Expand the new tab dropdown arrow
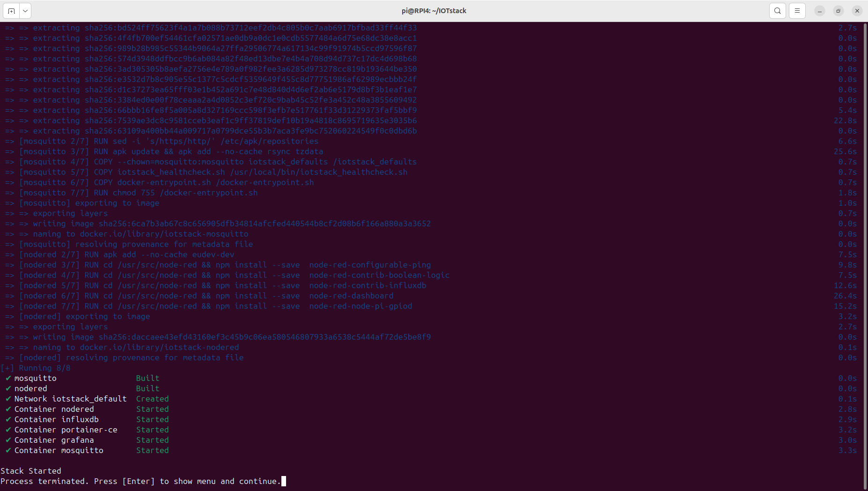Image resolution: width=868 pixels, height=491 pixels. 25,11
